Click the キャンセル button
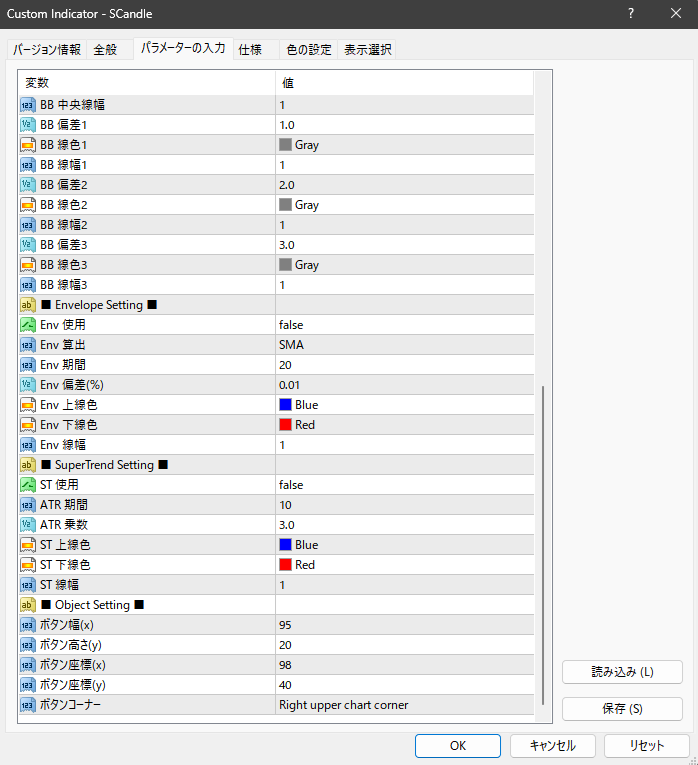This screenshot has width=698, height=765. click(x=553, y=745)
